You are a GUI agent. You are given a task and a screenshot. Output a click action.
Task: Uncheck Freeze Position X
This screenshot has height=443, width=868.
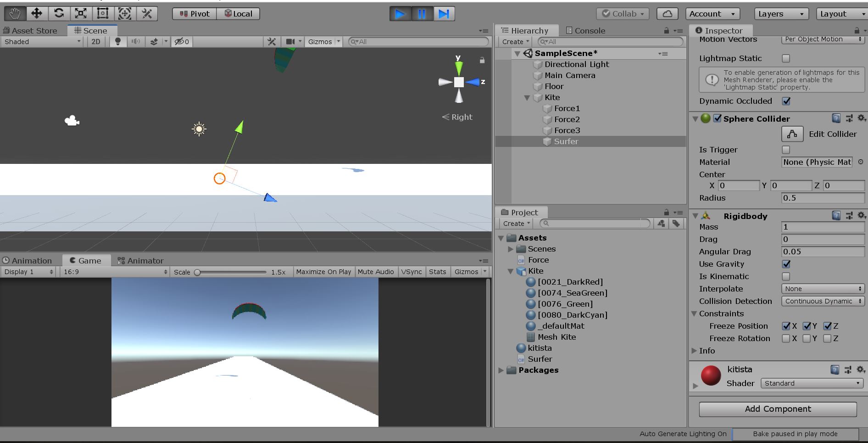tap(786, 326)
